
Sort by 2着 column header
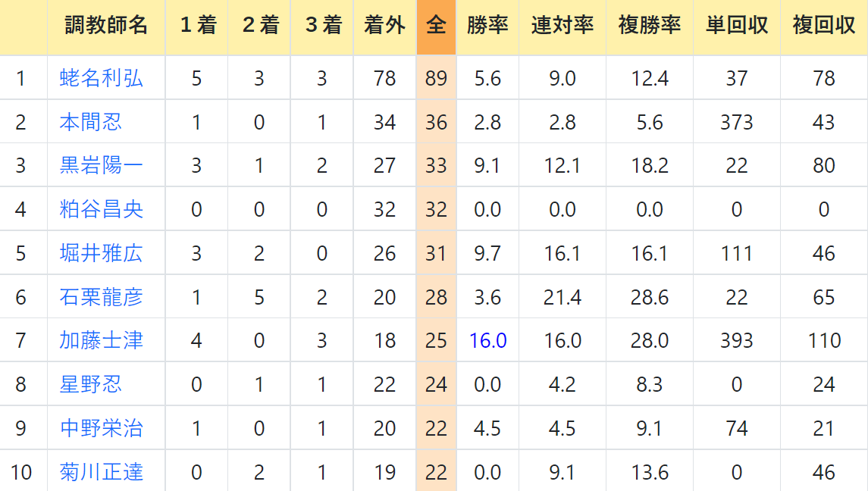259,26
